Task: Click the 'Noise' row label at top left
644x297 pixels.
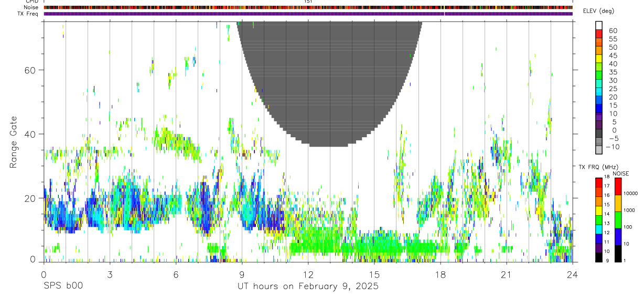Action: pyautogui.click(x=31, y=7)
